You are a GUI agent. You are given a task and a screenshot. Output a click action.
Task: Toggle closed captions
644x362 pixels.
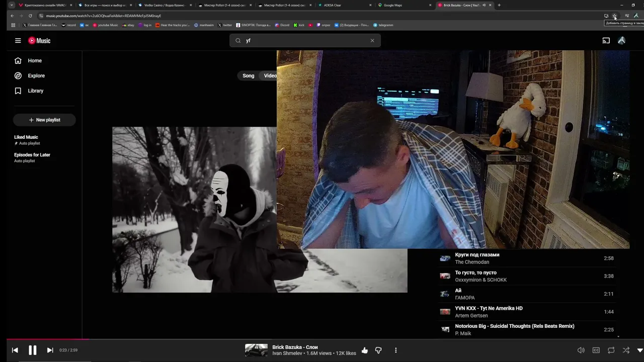point(596,350)
